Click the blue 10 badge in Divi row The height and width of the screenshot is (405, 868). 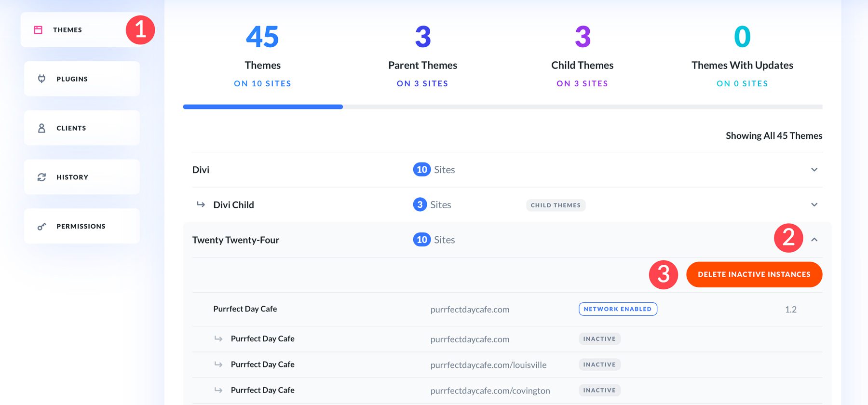point(421,170)
